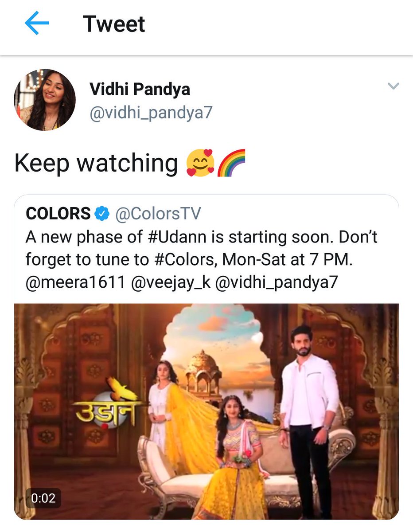Click the 0:02 video duration badge
413x532 pixels.
click(x=43, y=498)
